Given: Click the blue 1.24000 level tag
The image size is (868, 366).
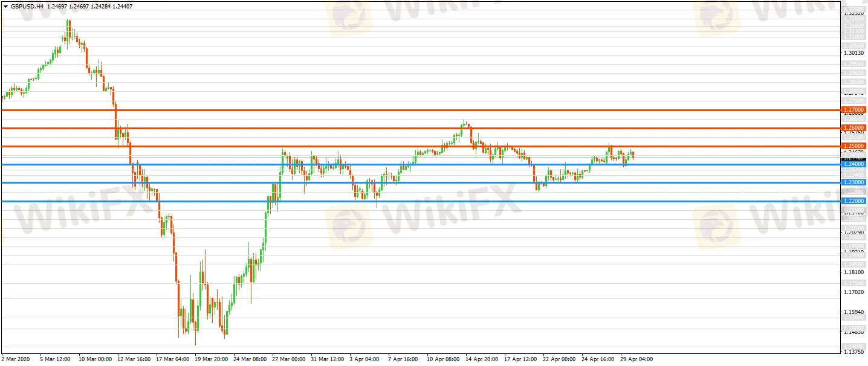Looking at the screenshot, I should [853, 164].
